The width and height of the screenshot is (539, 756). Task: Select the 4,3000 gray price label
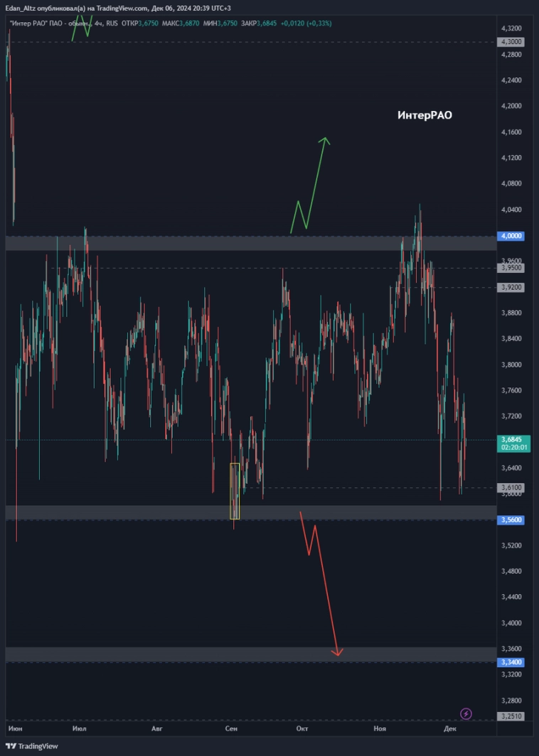coord(511,42)
